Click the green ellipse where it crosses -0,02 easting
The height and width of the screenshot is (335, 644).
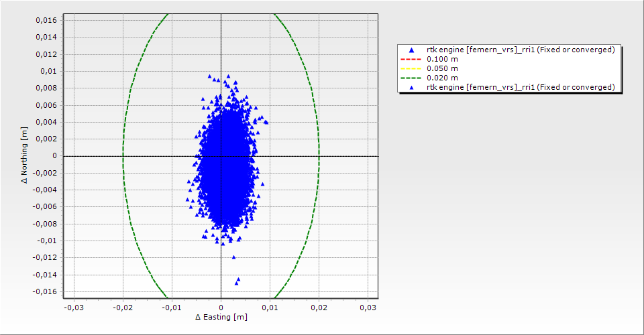[123, 156]
